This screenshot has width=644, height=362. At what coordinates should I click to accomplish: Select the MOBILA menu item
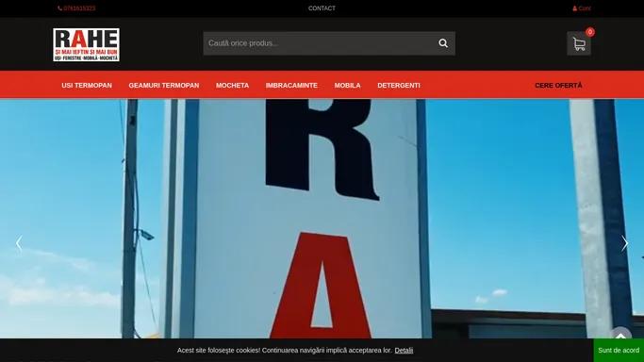coord(348,86)
